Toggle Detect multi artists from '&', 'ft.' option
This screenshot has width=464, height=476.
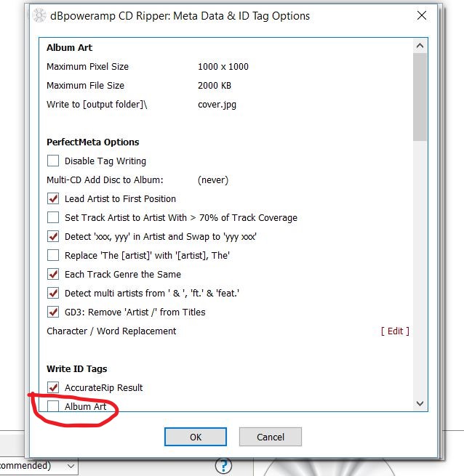coord(53,294)
